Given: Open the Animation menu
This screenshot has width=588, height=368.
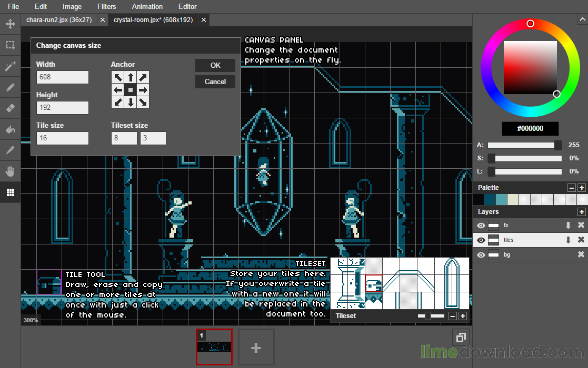Looking at the screenshot, I should (x=147, y=7).
